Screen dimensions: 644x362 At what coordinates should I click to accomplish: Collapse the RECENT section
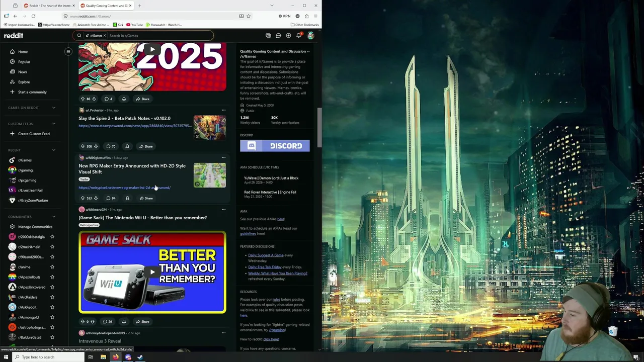[x=54, y=150]
